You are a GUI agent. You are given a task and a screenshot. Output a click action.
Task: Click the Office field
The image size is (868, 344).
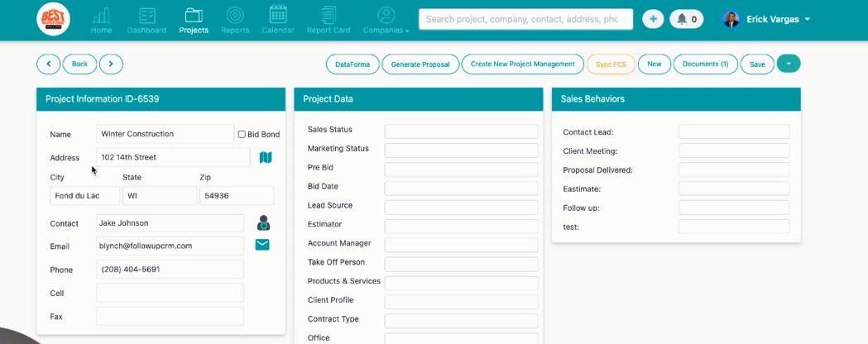pyautogui.click(x=462, y=338)
